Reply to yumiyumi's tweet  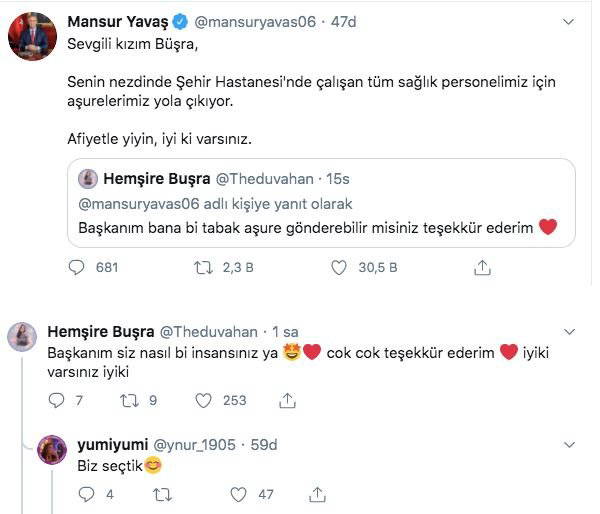86,494
